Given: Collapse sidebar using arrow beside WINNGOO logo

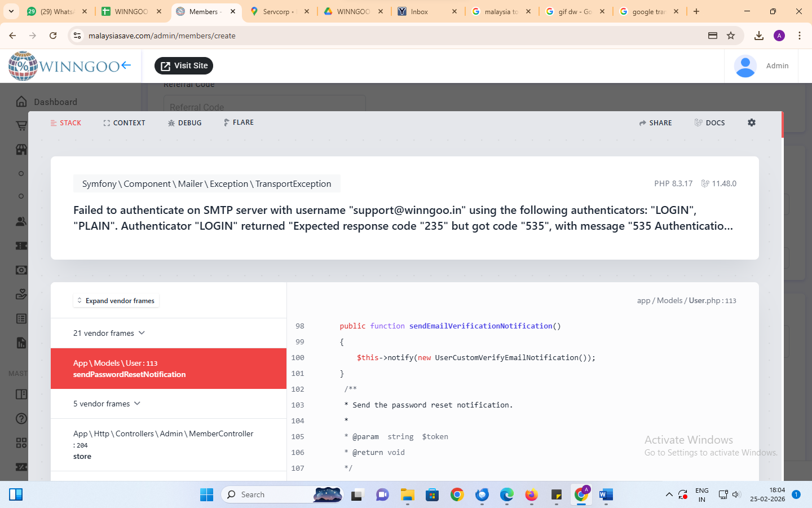Looking at the screenshot, I should click(x=126, y=65).
